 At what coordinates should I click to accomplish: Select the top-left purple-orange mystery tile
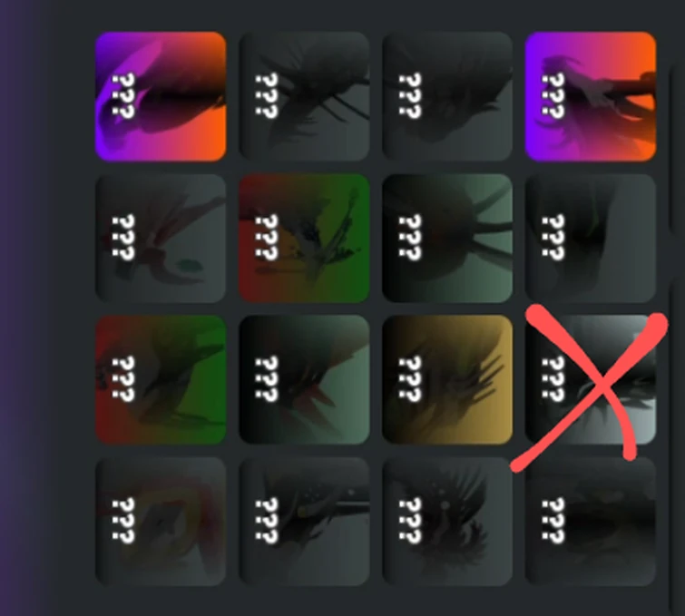(161, 96)
